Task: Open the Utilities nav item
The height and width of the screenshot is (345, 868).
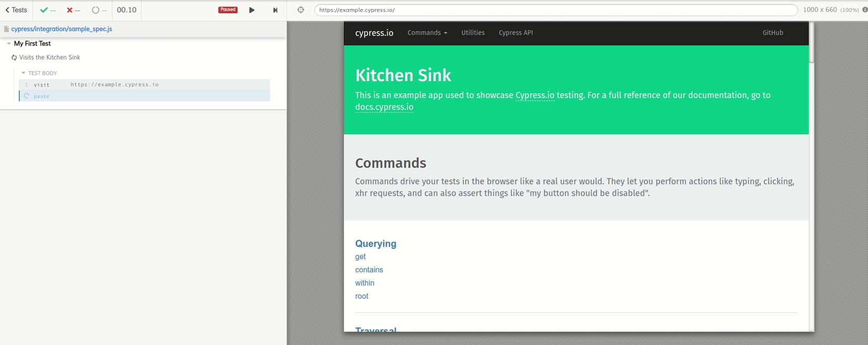Action: (473, 33)
